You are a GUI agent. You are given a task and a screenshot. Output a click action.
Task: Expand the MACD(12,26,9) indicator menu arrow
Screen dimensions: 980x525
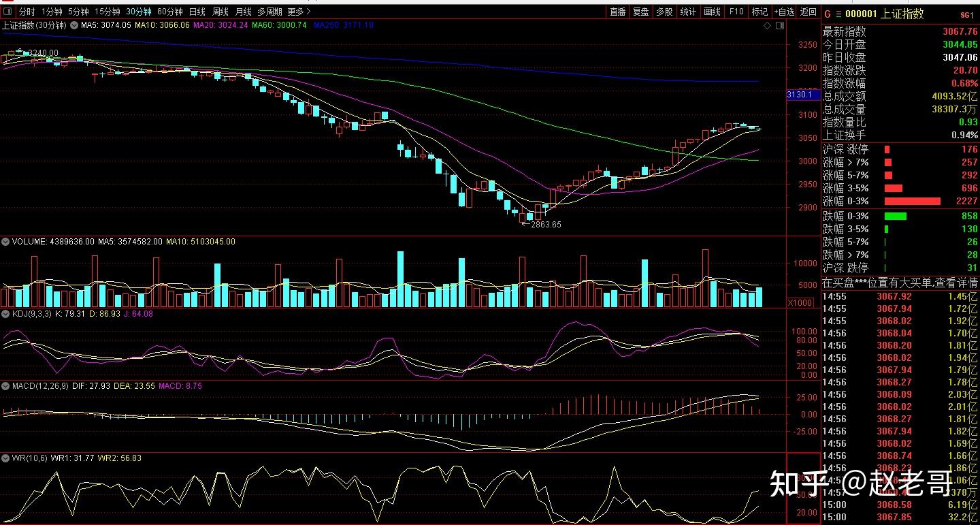5,386
